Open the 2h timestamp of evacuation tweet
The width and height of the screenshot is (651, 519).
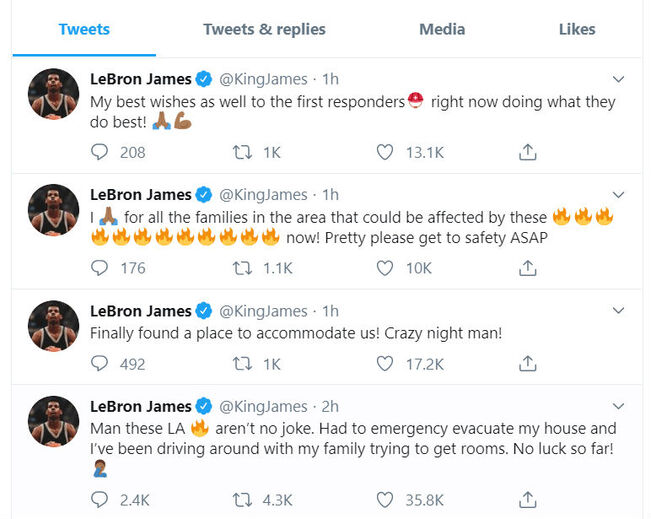tap(330, 407)
